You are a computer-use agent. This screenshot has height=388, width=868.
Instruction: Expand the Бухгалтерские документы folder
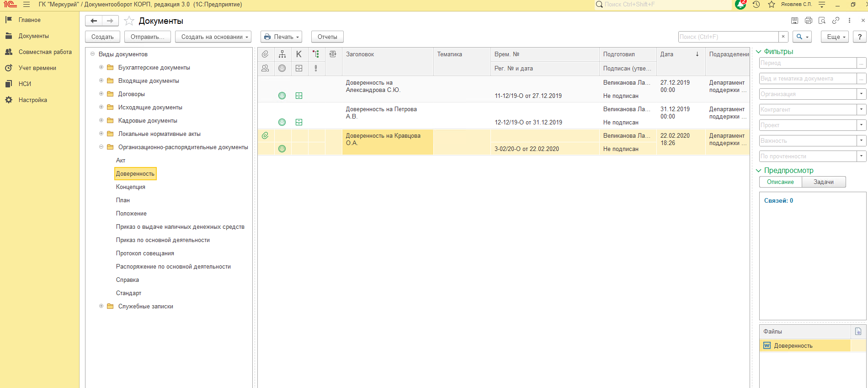point(101,67)
